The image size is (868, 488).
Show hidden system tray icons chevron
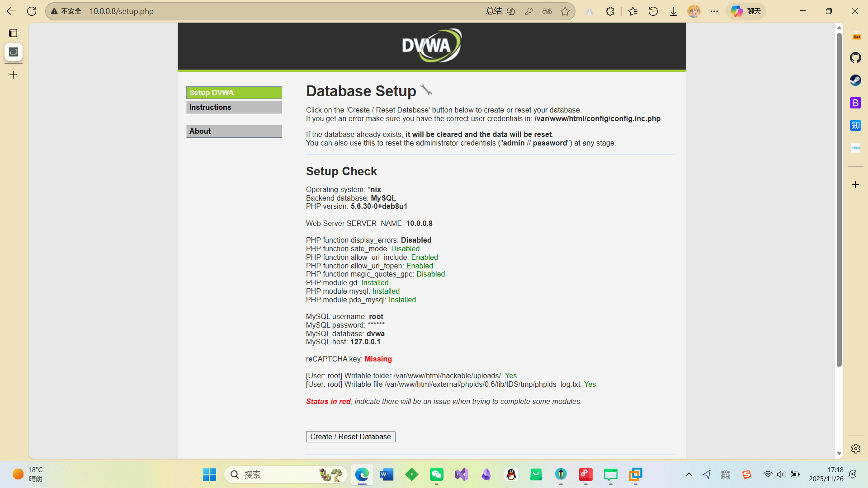click(x=689, y=474)
